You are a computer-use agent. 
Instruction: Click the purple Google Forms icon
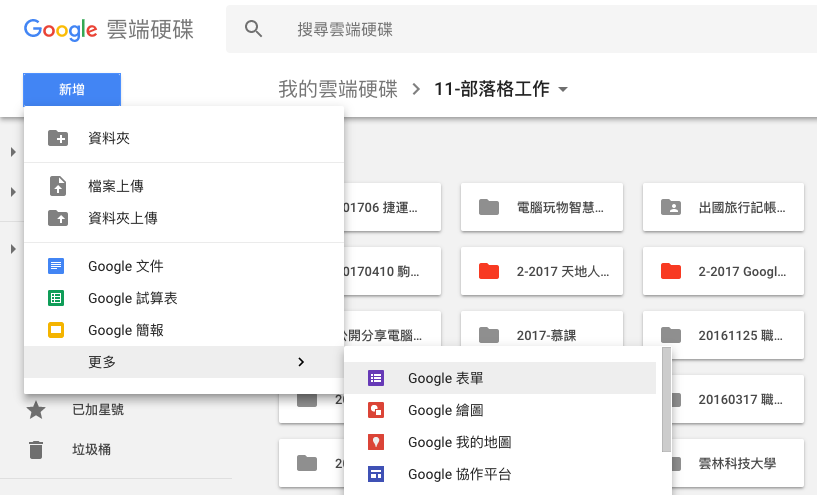(x=376, y=378)
